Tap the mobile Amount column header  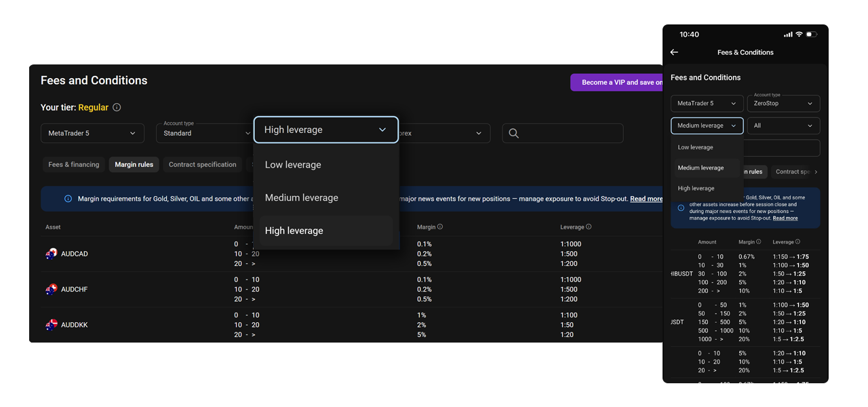707,241
